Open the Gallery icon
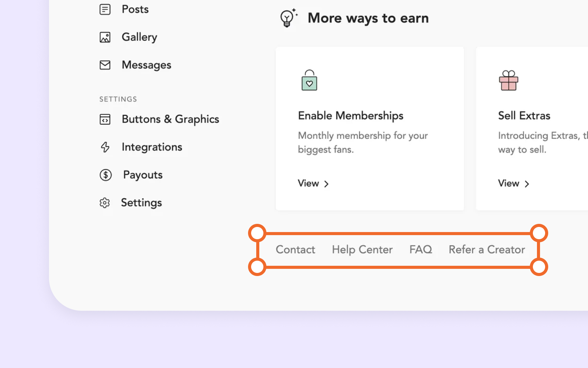Screen dimensions: 588x368 (105, 37)
